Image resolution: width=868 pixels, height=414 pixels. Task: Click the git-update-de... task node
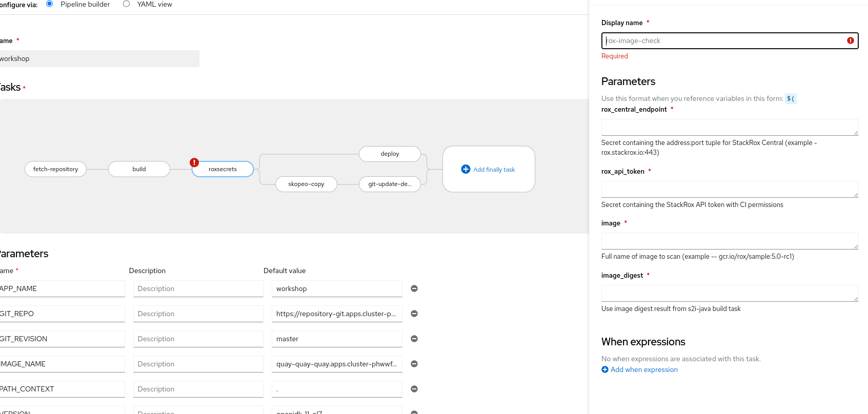(390, 184)
